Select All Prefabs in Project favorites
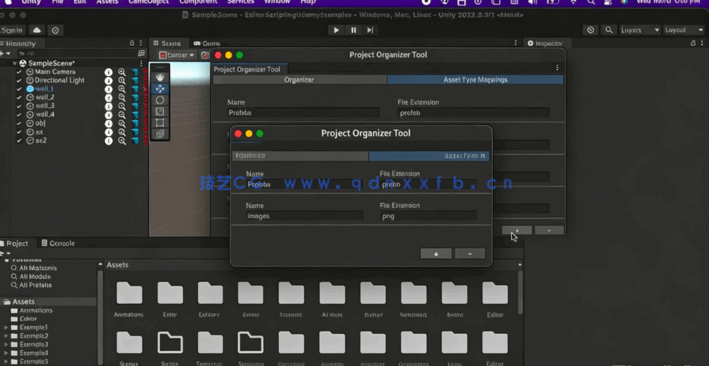709x366 pixels. (31, 285)
